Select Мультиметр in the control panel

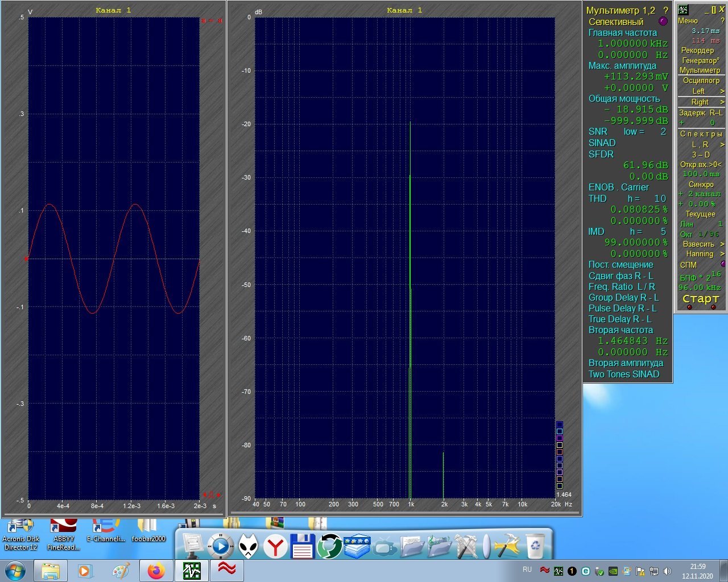click(x=700, y=70)
